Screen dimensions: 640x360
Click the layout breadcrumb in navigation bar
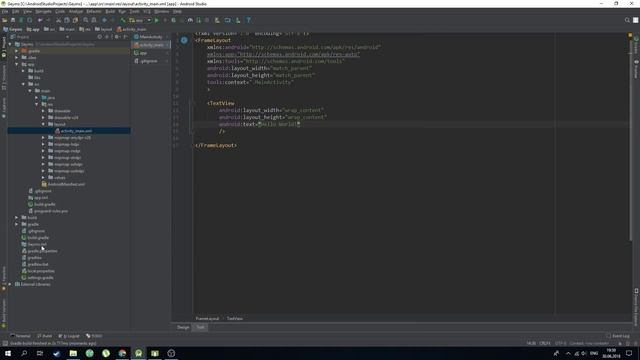point(104,29)
